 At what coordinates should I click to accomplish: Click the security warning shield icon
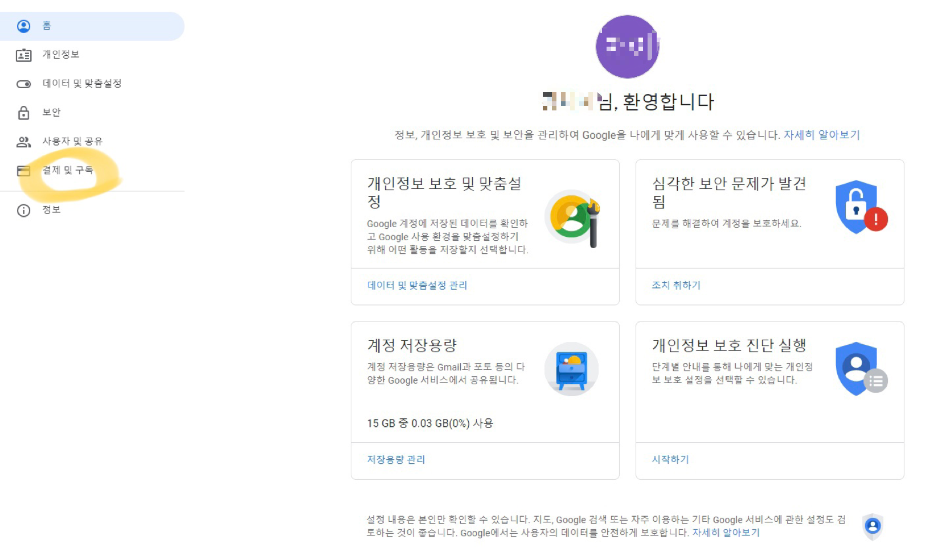coord(861,207)
